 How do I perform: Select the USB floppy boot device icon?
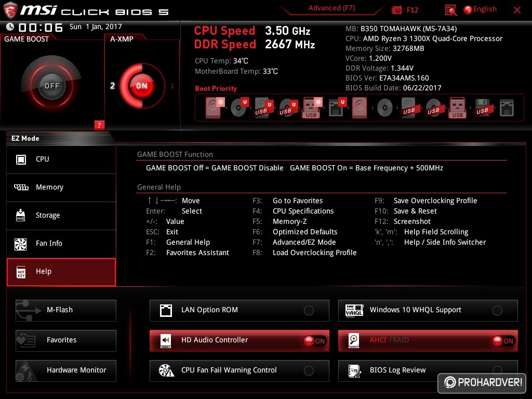[x=483, y=108]
